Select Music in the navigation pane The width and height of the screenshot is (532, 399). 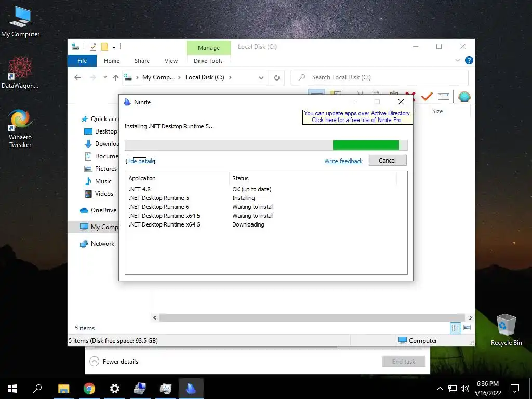98,181
